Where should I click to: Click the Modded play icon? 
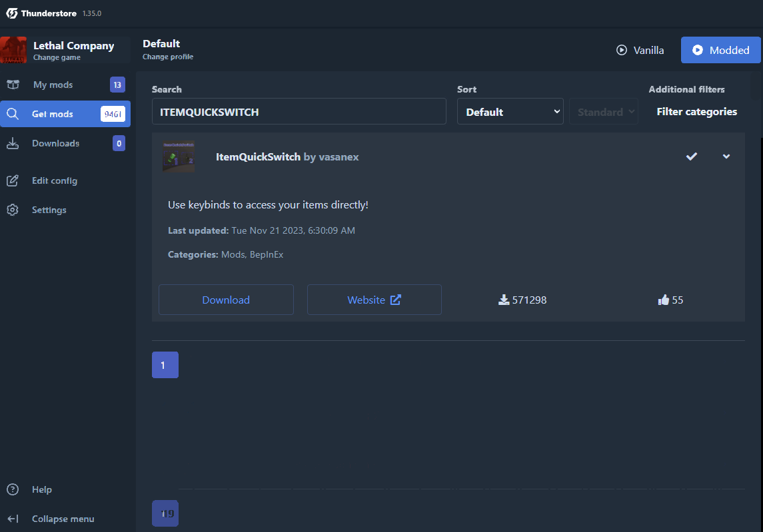697,50
